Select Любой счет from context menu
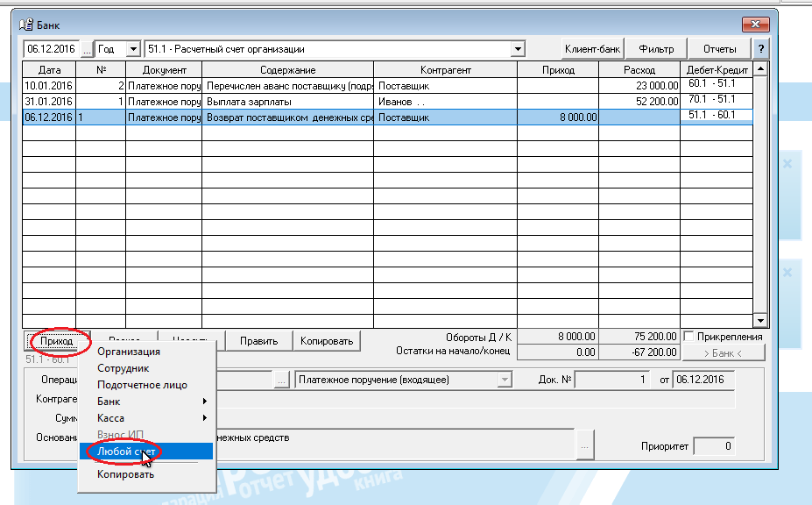 point(126,451)
